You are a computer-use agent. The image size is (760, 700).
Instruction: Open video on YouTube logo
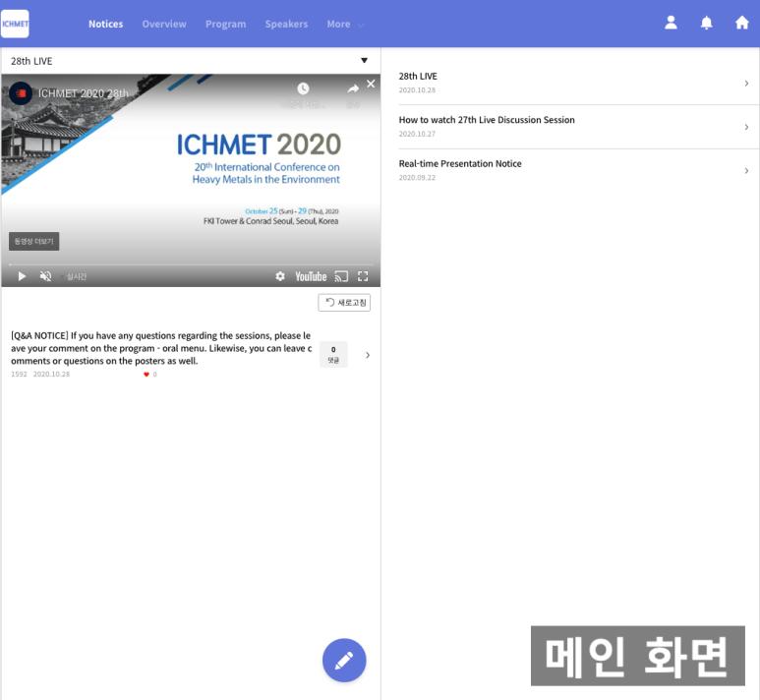pos(311,276)
